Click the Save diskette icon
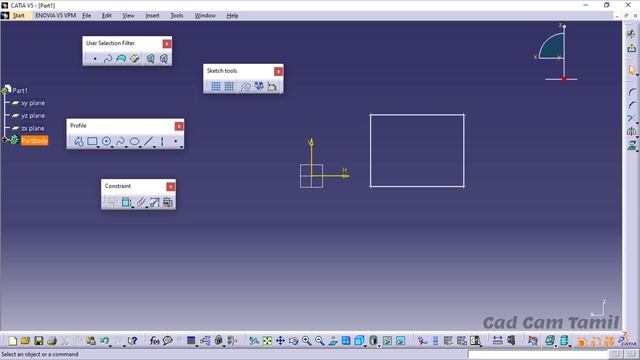Screen dimensions: 640x360 pyautogui.click(x=38, y=341)
